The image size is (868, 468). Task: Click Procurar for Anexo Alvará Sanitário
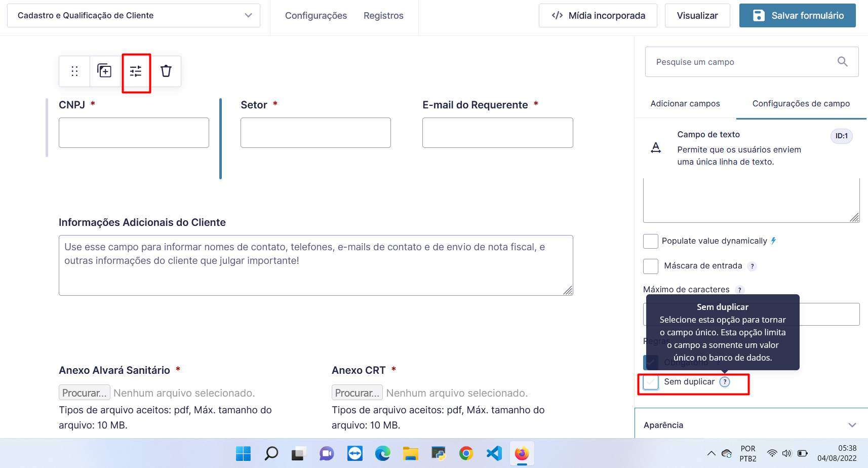tap(85, 393)
